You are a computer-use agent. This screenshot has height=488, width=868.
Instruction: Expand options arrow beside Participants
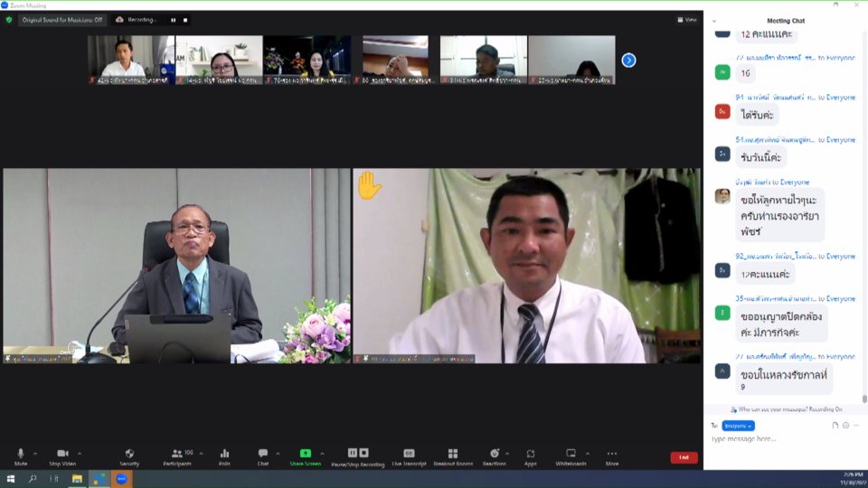pos(201,454)
